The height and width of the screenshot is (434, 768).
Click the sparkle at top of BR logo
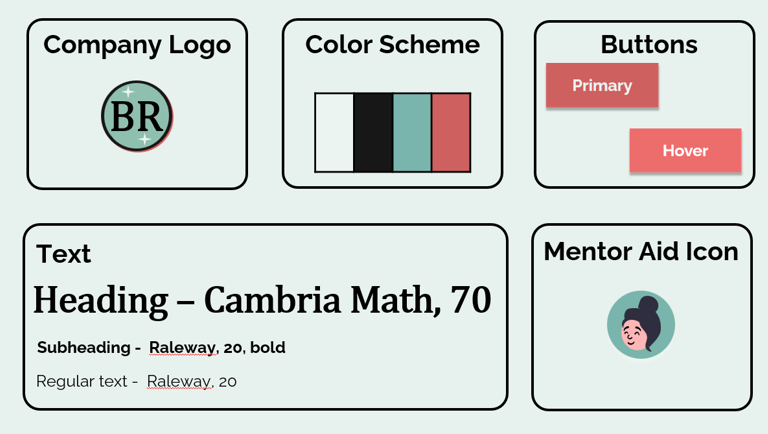tap(128, 92)
